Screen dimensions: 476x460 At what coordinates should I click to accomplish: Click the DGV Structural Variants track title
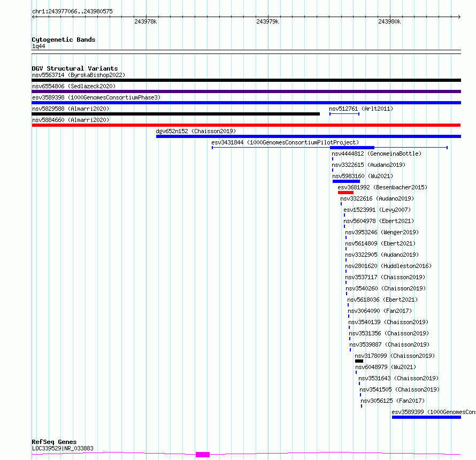[x=75, y=68]
